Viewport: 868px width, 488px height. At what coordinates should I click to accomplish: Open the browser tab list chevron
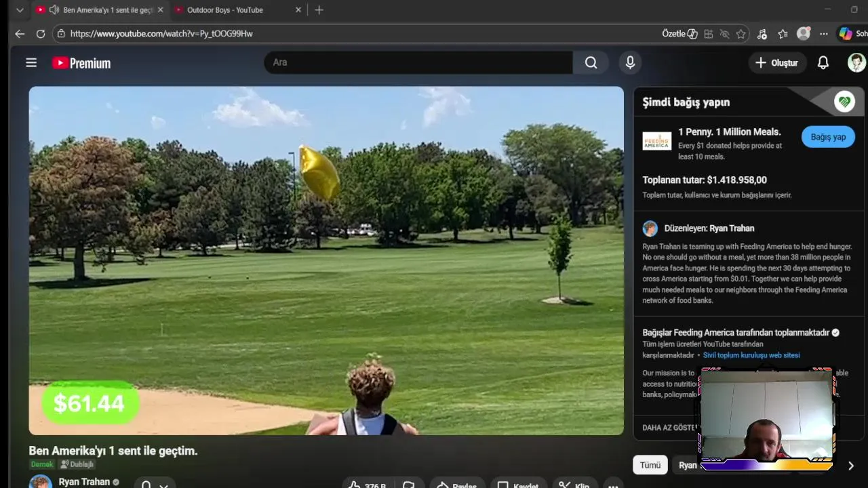point(20,10)
